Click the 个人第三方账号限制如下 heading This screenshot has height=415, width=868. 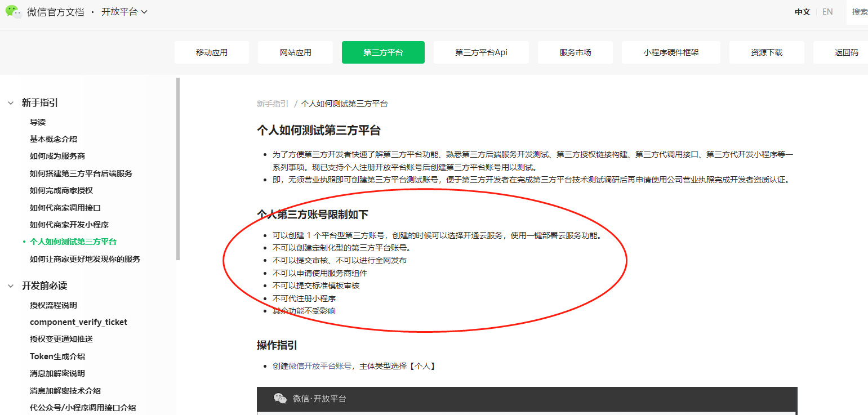pos(313,215)
